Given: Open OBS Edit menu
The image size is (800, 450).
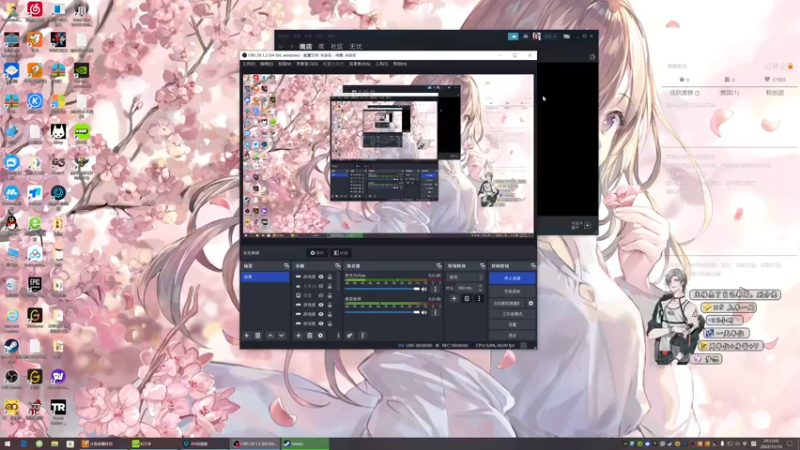Looking at the screenshot, I should click(x=266, y=64).
